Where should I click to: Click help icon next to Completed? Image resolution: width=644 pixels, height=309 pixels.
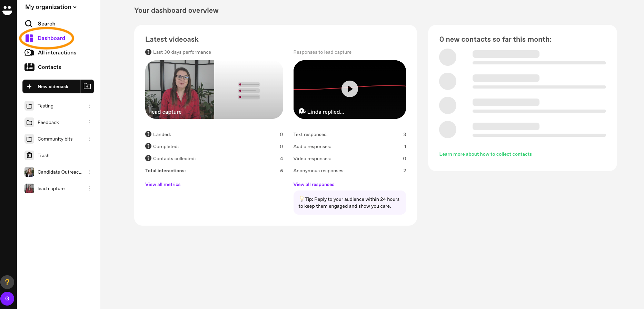point(148,146)
